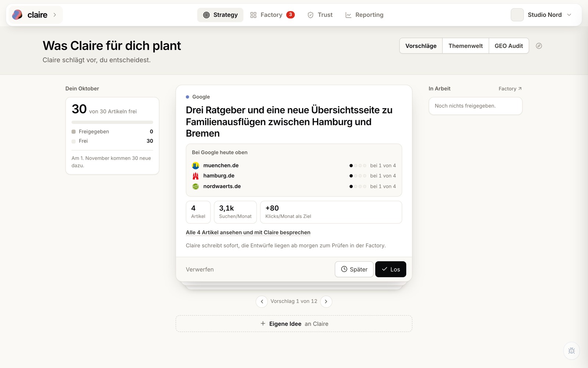
Task: Select the Vorschläge view
Action: pos(421,46)
